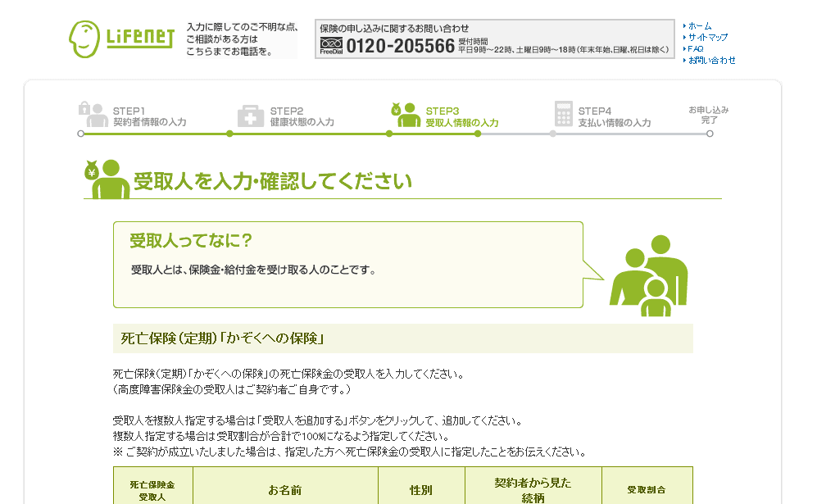817x504 pixels.
Task: Open the お問い合わせ link
Action: (x=712, y=60)
